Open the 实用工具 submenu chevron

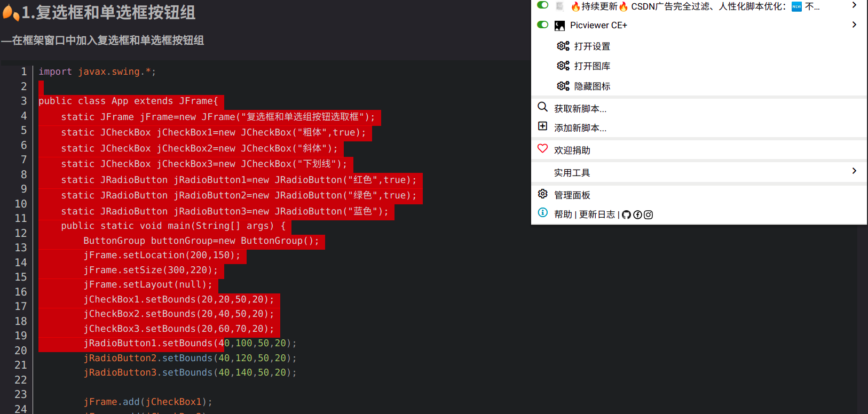pos(854,171)
